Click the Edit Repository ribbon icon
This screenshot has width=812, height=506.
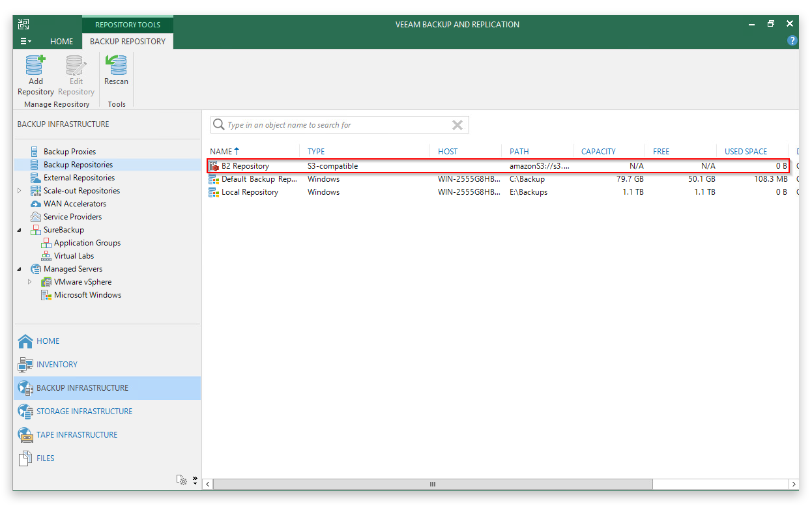pyautogui.click(x=76, y=65)
